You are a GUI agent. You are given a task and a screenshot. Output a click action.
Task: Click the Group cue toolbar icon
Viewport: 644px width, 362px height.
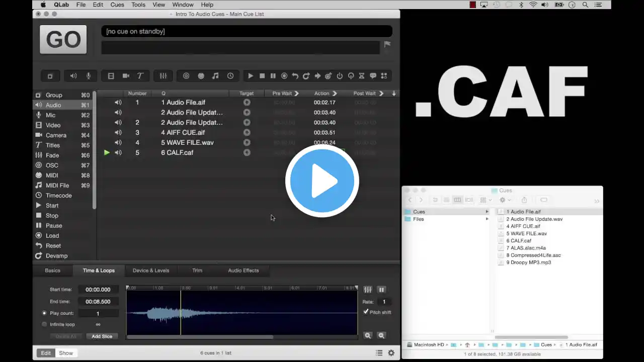[x=50, y=76]
